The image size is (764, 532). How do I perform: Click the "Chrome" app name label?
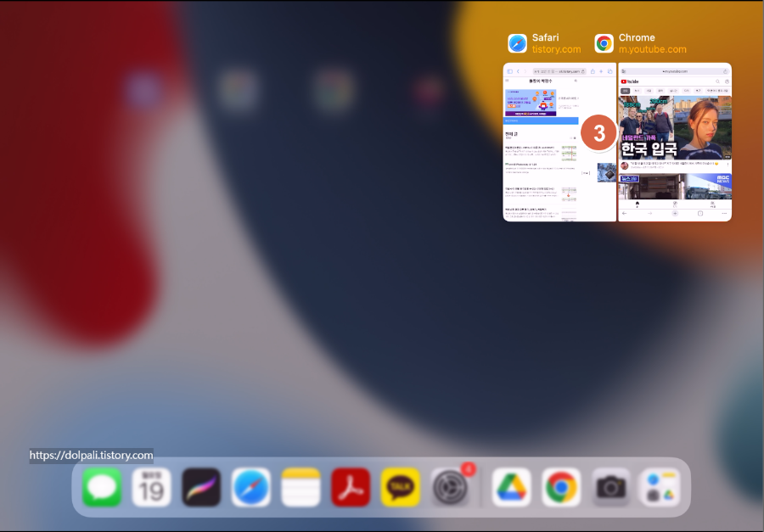[x=637, y=37]
